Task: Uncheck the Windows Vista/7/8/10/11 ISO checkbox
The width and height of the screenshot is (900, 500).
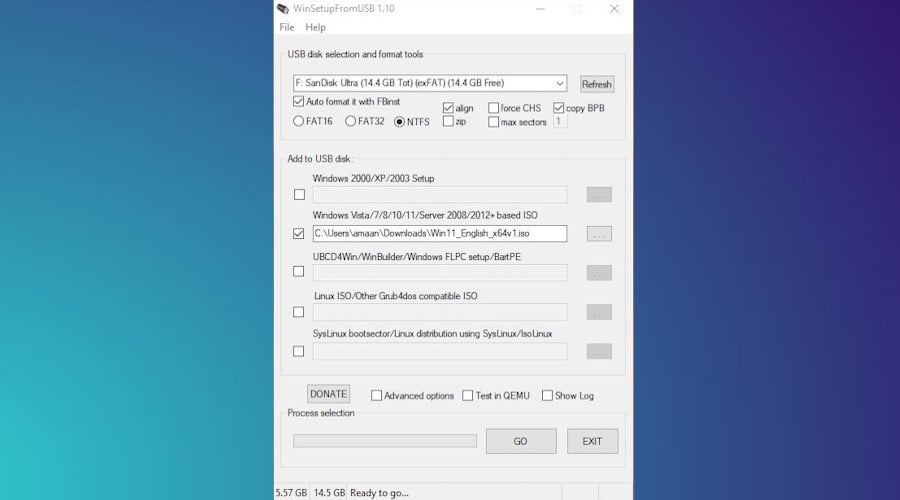Action: 298,234
